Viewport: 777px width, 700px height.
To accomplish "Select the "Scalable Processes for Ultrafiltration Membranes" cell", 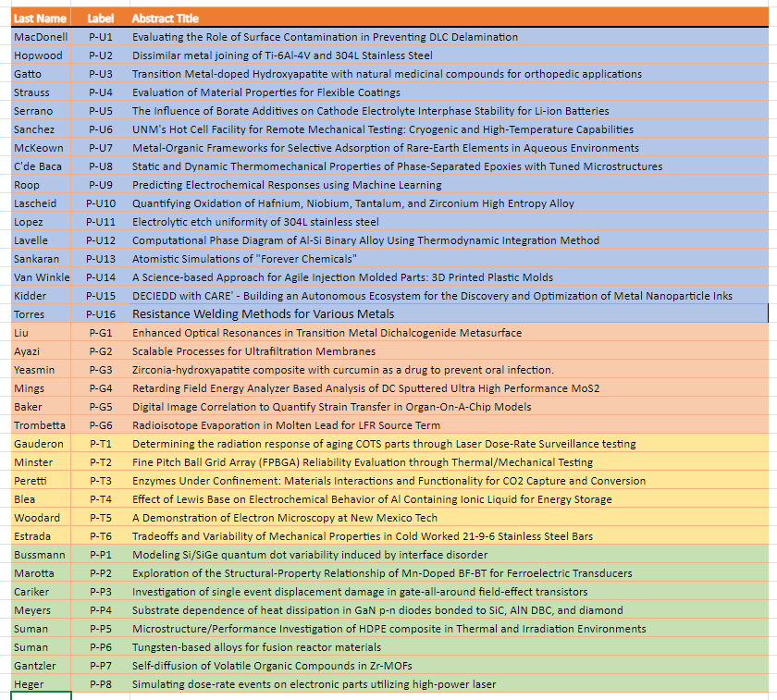I will click(253, 351).
